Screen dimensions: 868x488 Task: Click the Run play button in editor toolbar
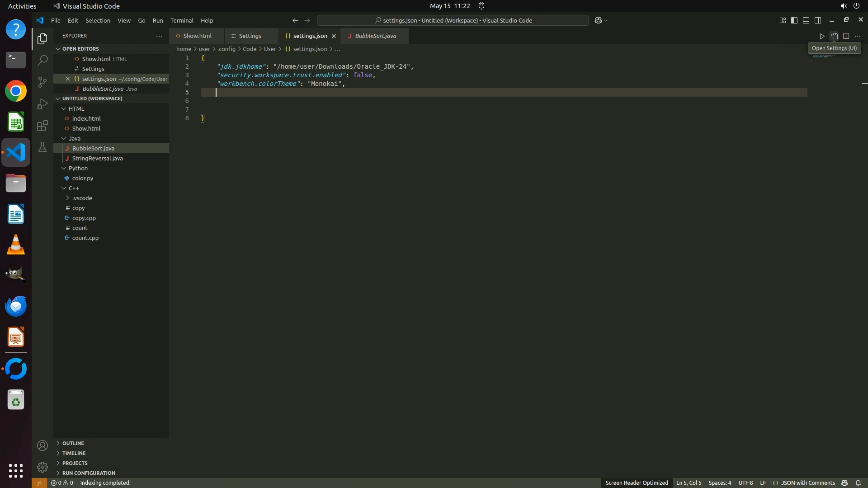click(x=822, y=36)
